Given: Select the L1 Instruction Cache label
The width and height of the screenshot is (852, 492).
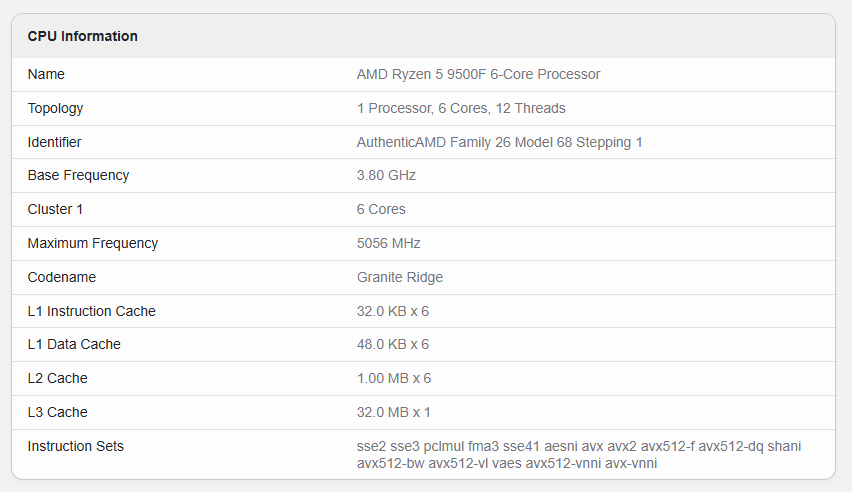Looking at the screenshot, I should 92,311.
